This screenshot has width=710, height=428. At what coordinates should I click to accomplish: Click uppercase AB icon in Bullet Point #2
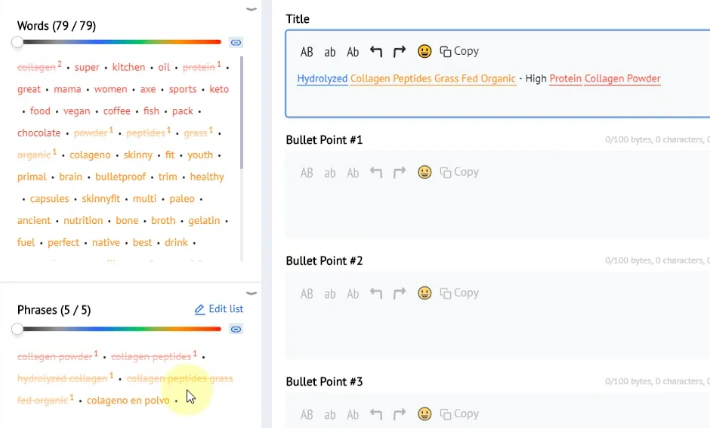click(307, 293)
